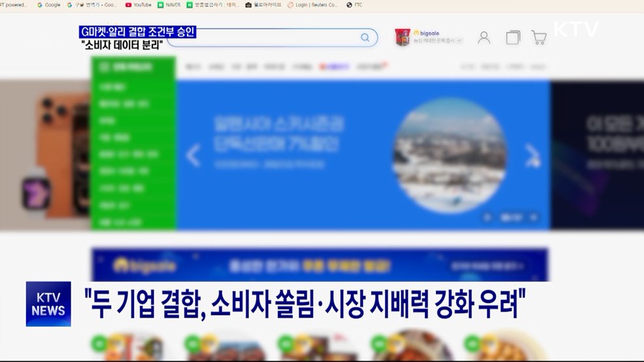Image resolution: width=644 pixels, height=362 pixels.
Task: Click the search magnifier icon
Action: point(365,37)
